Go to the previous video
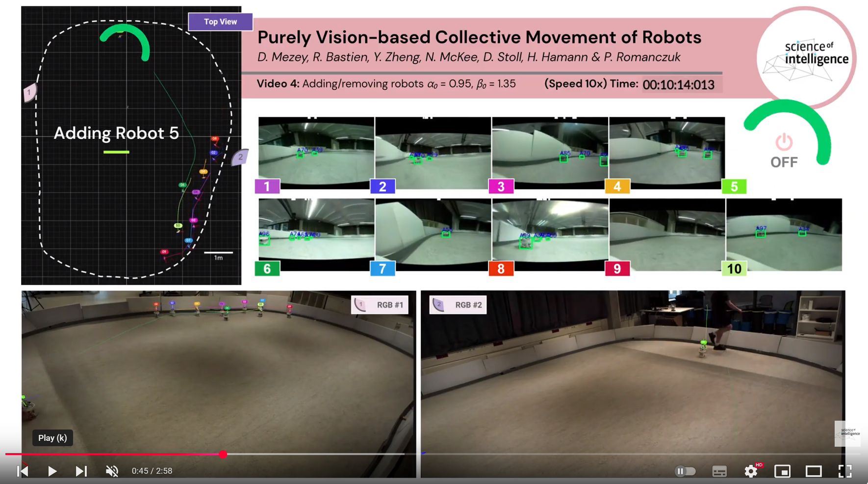 (23, 471)
